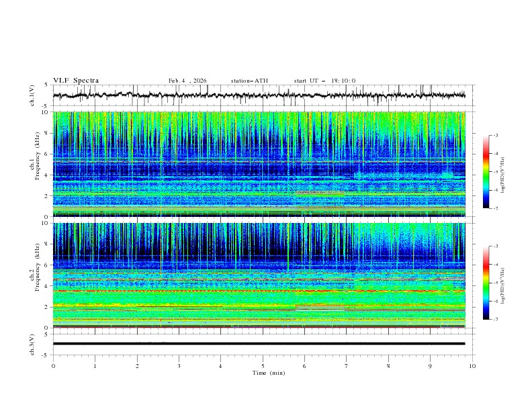Click the "-3" tick on ch.2 colorbar

tap(495, 246)
